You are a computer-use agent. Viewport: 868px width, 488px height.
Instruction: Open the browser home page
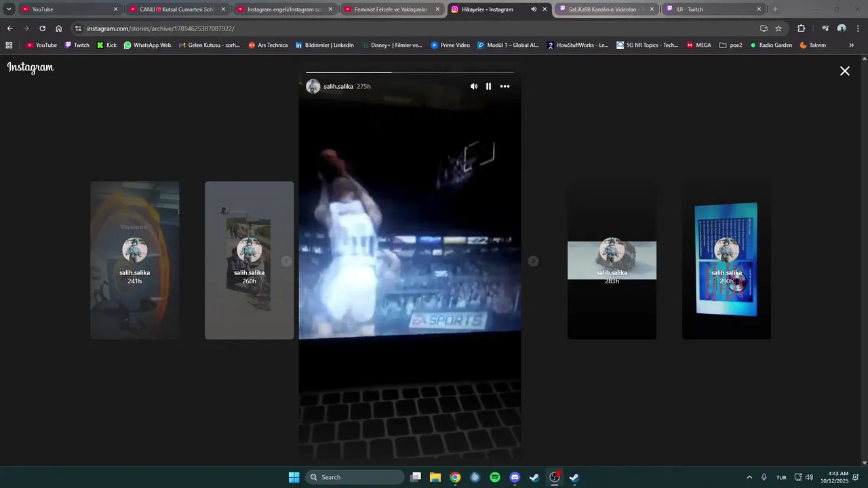coord(59,28)
